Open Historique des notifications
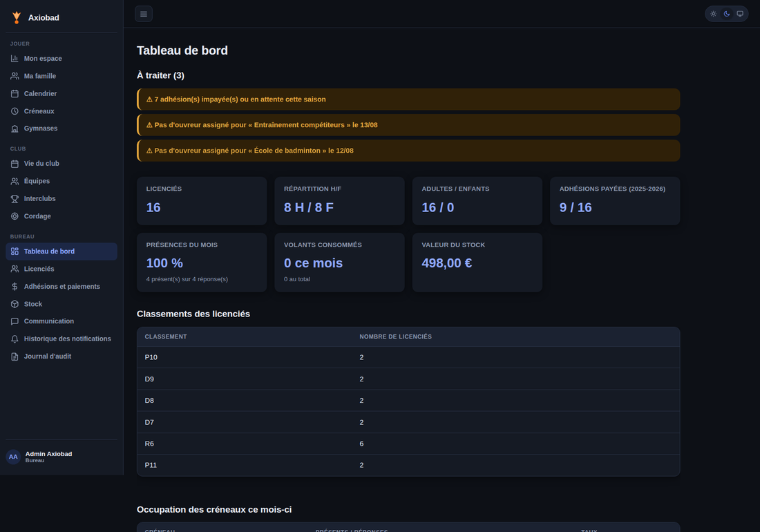This screenshot has height=532, width=760. pyautogui.click(x=61, y=339)
